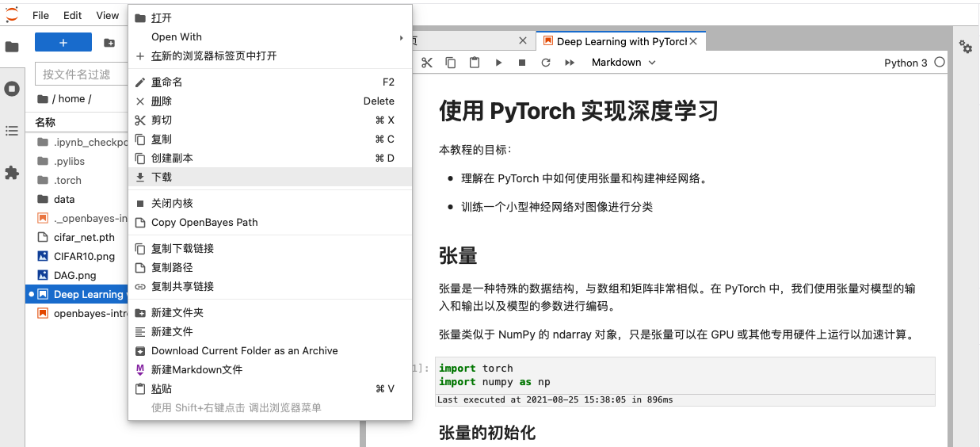Interrupt the kernel with the stop icon
Viewport: 980px width, 447px height.
[x=522, y=63]
